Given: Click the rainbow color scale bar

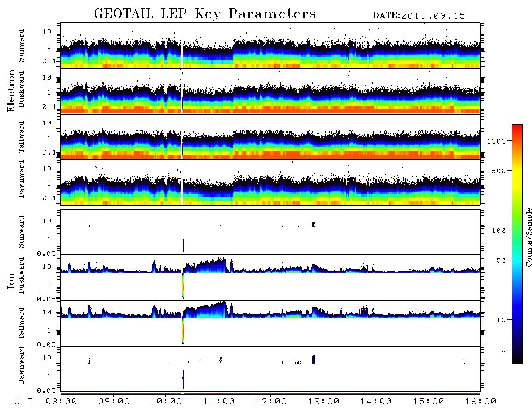Looking at the screenshot, I should [x=517, y=245].
